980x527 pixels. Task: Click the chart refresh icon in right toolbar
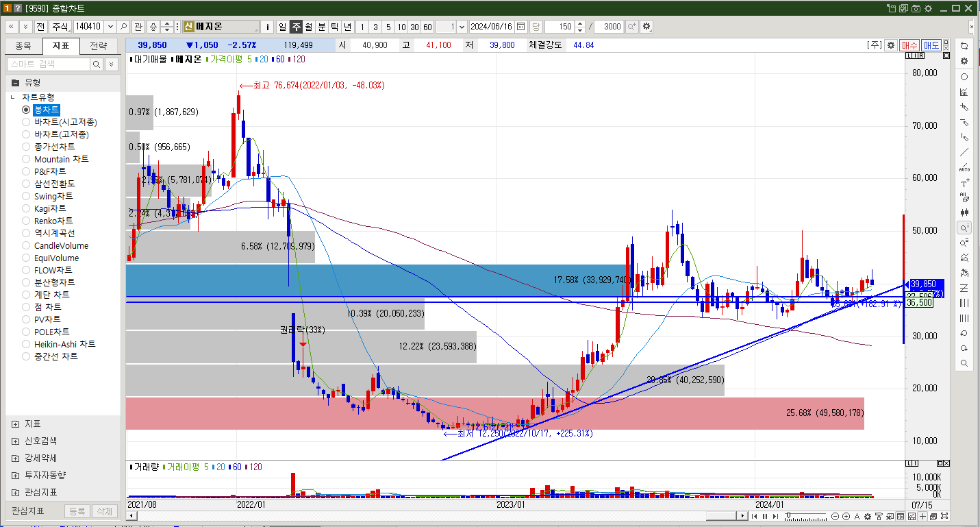[964, 45]
